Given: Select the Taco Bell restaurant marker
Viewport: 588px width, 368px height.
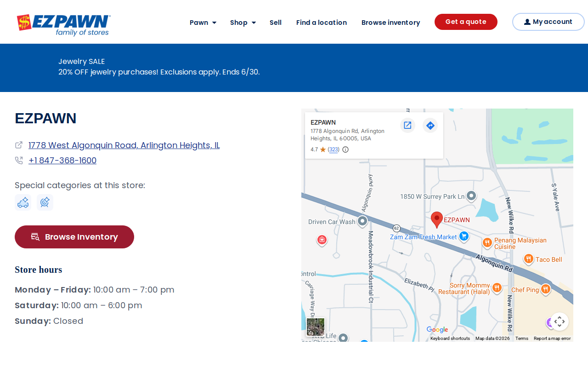Looking at the screenshot, I should (x=529, y=259).
